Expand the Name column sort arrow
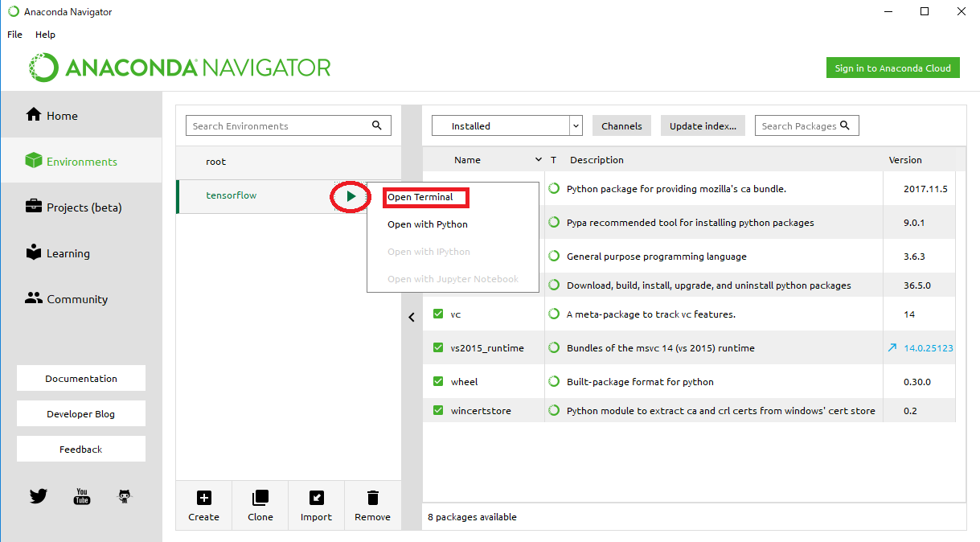Screen dimensions: 980x542 click(539, 160)
